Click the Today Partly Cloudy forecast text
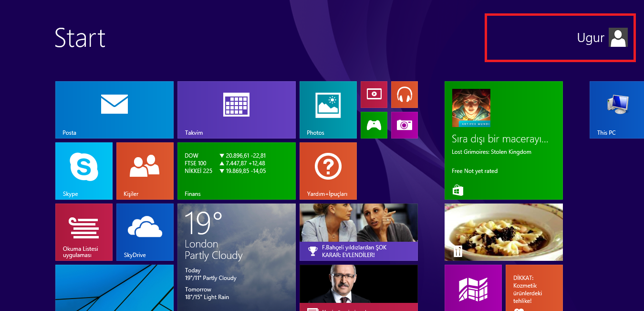This screenshot has height=311, width=644. 210,274
